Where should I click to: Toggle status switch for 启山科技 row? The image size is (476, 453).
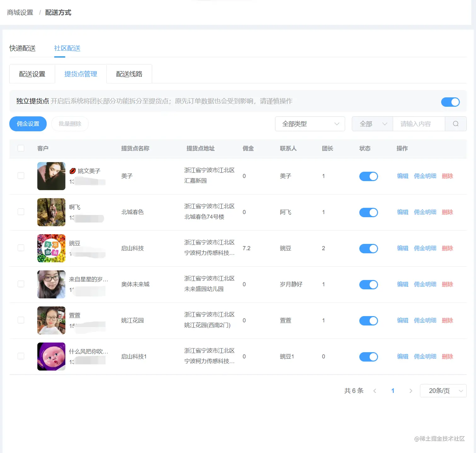[x=368, y=248]
